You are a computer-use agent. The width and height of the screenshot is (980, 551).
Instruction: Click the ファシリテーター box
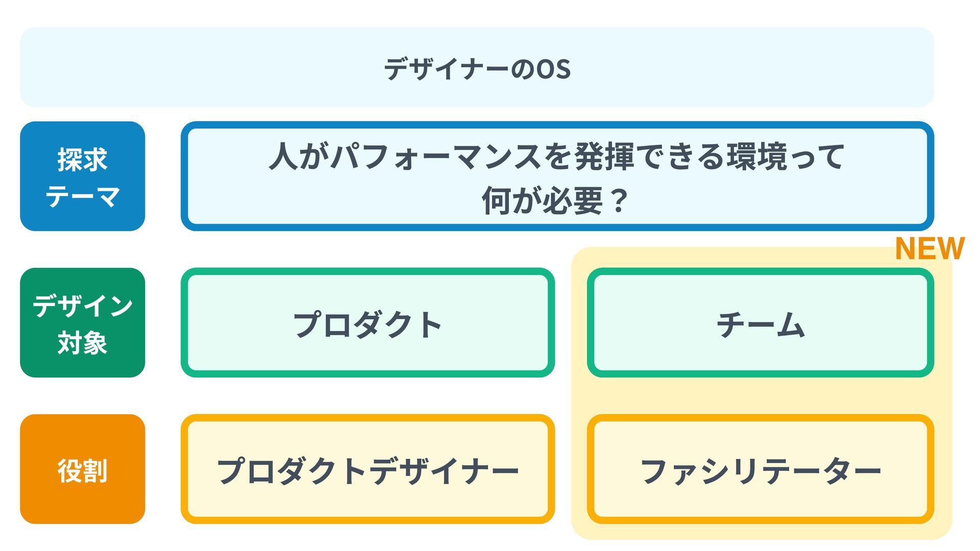[x=760, y=469]
